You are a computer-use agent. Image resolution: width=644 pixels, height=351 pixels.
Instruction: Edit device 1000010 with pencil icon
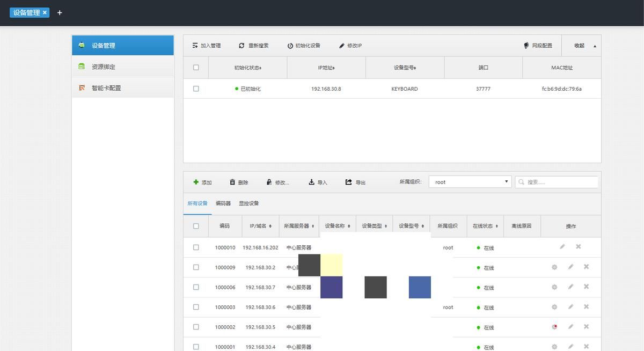coord(562,246)
